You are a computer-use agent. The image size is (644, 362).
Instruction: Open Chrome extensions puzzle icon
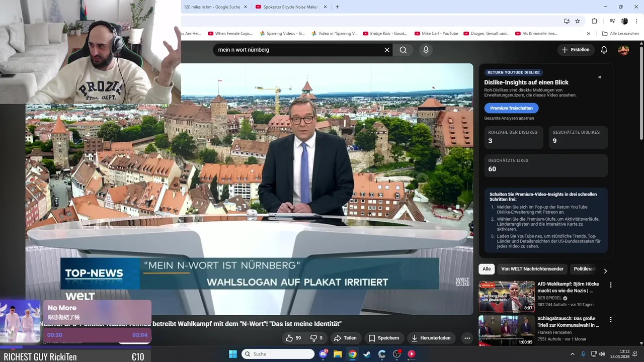pos(594,21)
